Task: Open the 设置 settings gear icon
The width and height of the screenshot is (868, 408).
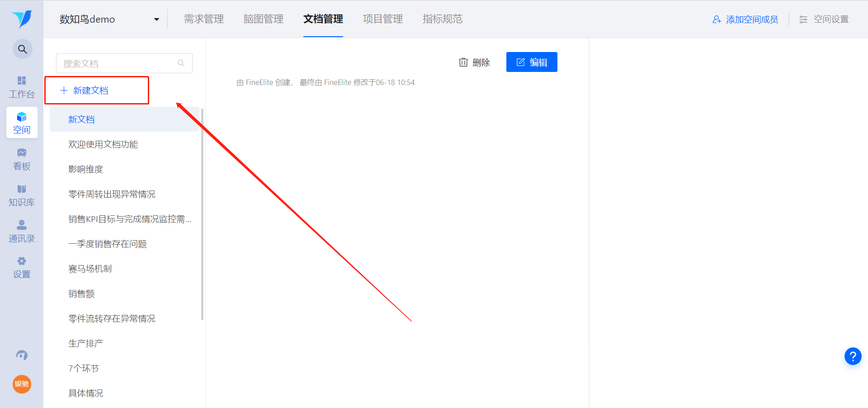Action: pos(22,267)
